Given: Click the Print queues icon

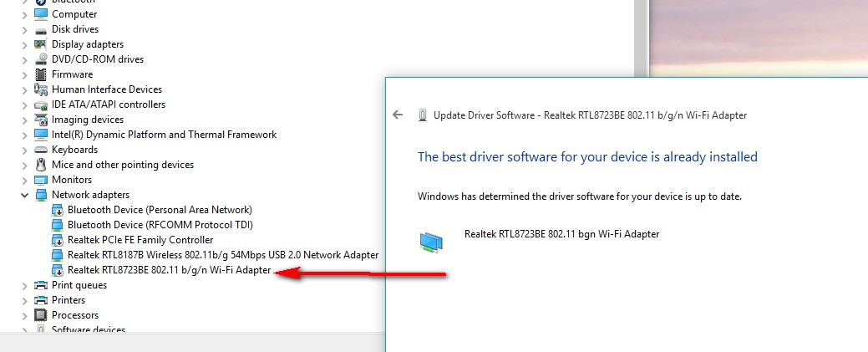Looking at the screenshot, I should click(41, 285).
